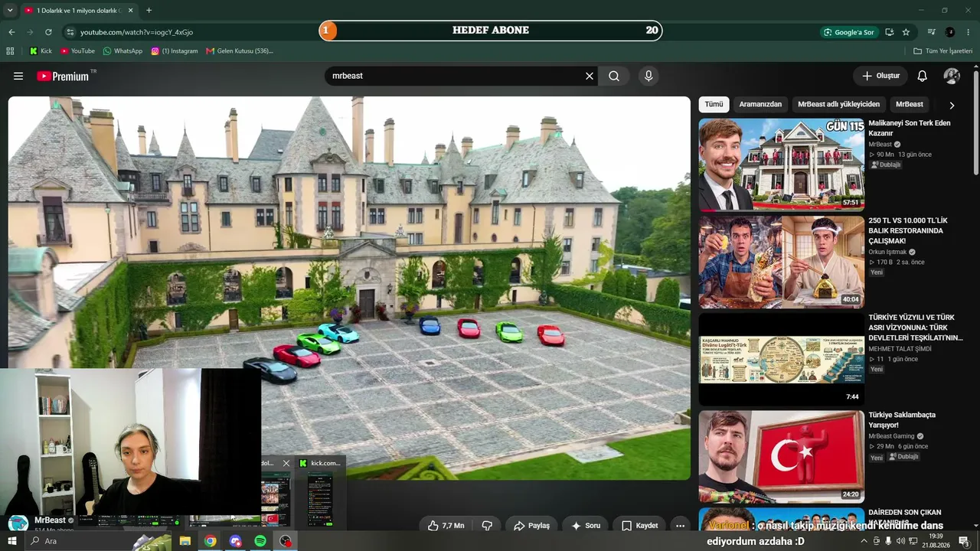Open the Chrome apps grid

(x=10, y=51)
